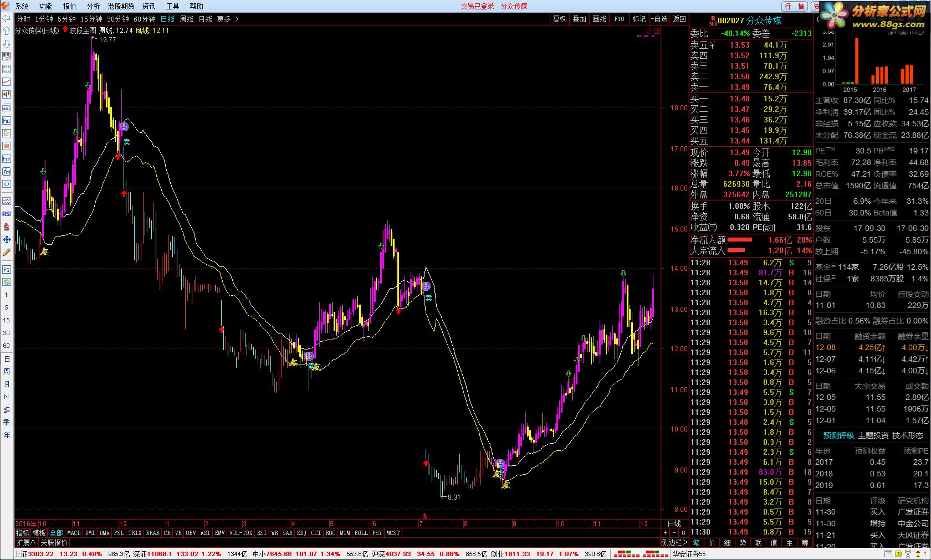Open the 标记 mark option
Viewport: 931px width, 560px height.
point(640,19)
